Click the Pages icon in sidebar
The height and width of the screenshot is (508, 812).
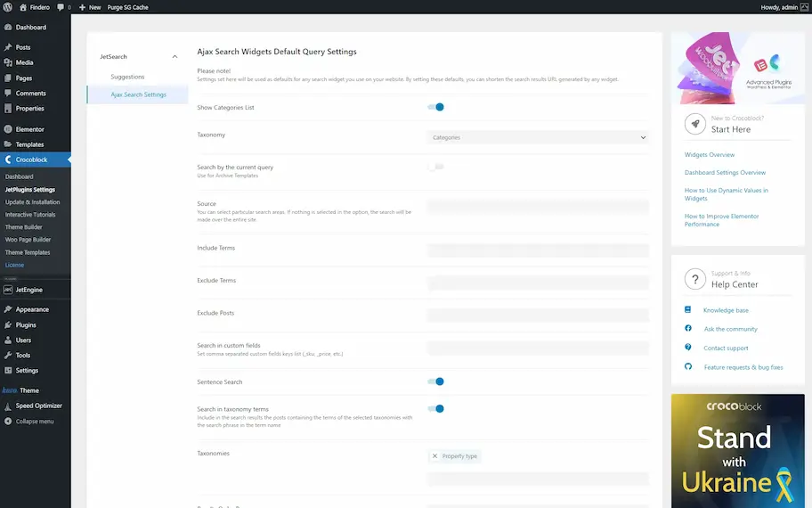[8, 78]
